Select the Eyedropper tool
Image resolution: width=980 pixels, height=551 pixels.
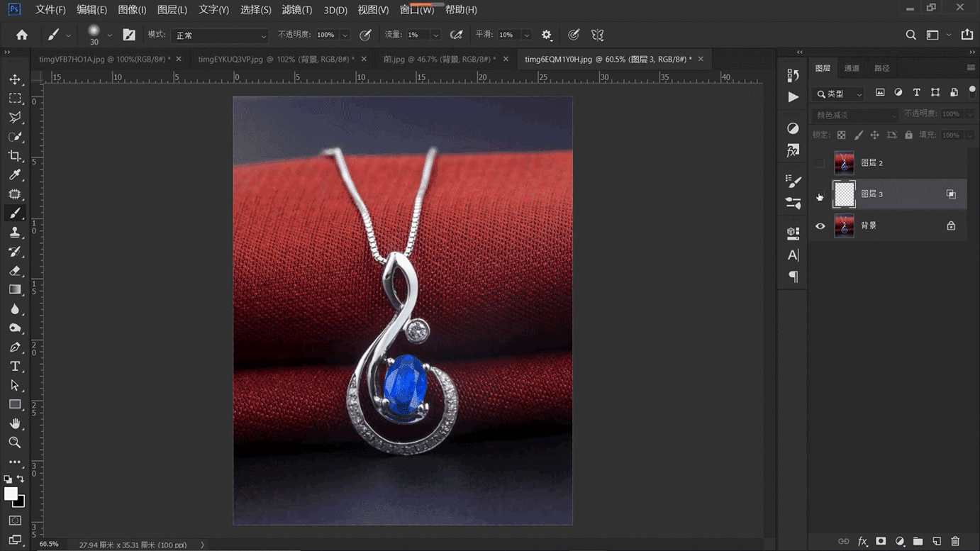15,175
